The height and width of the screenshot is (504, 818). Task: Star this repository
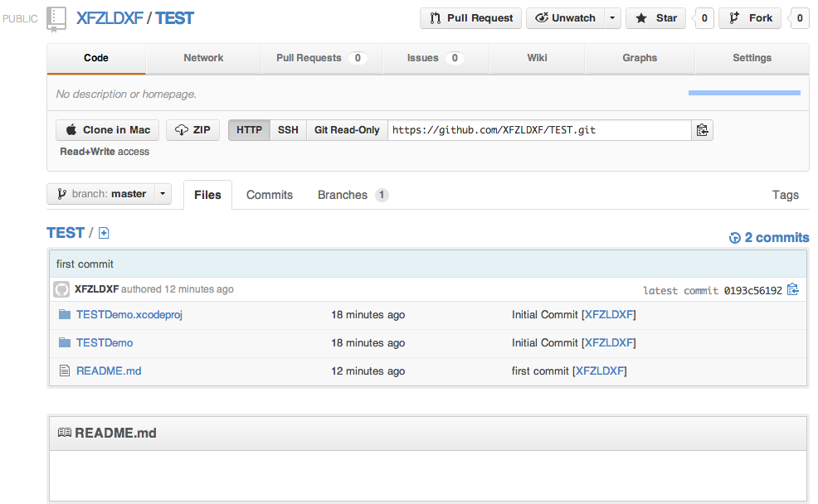pos(656,18)
